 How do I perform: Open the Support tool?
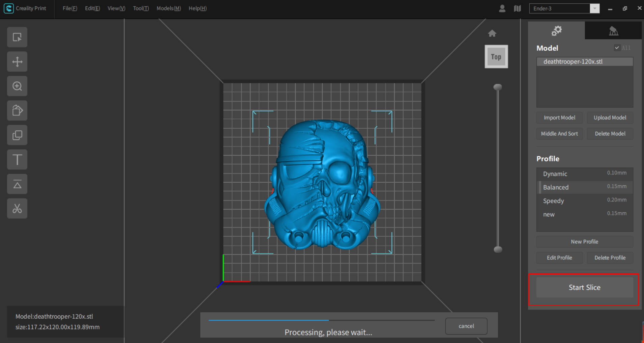pyautogui.click(x=17, y=184)
